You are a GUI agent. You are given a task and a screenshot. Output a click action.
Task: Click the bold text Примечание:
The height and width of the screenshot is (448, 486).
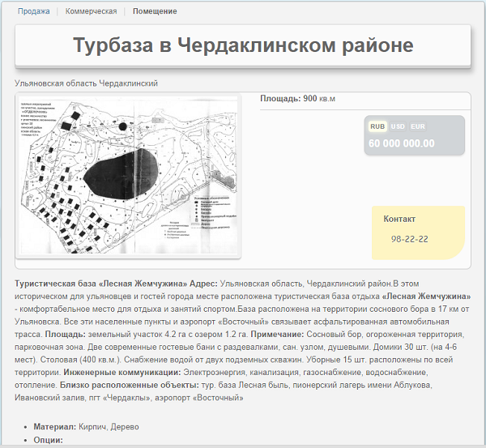pyautogui.click(x=277, y=335)
